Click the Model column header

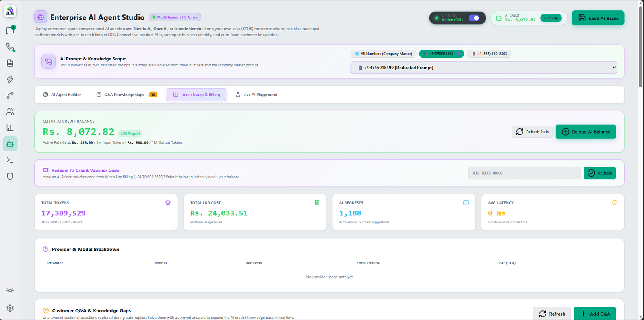tap(161, 263)
